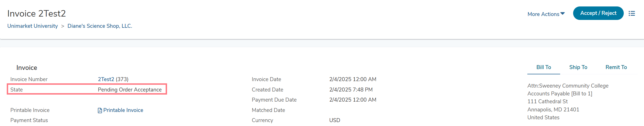Expand the More Actions dropdown
This screenshot has height=126, width=644.
pyautogui.click(x=546, y=14)
